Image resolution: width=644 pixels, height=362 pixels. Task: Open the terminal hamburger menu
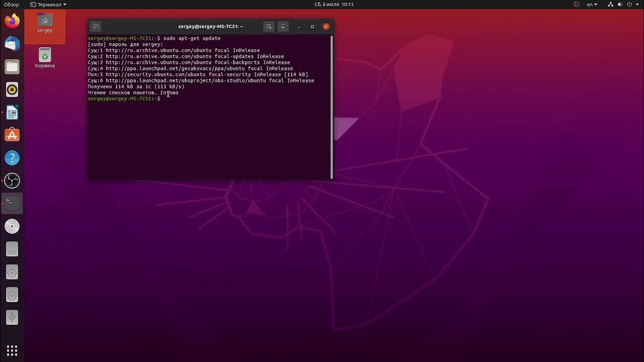click(283, 27)
